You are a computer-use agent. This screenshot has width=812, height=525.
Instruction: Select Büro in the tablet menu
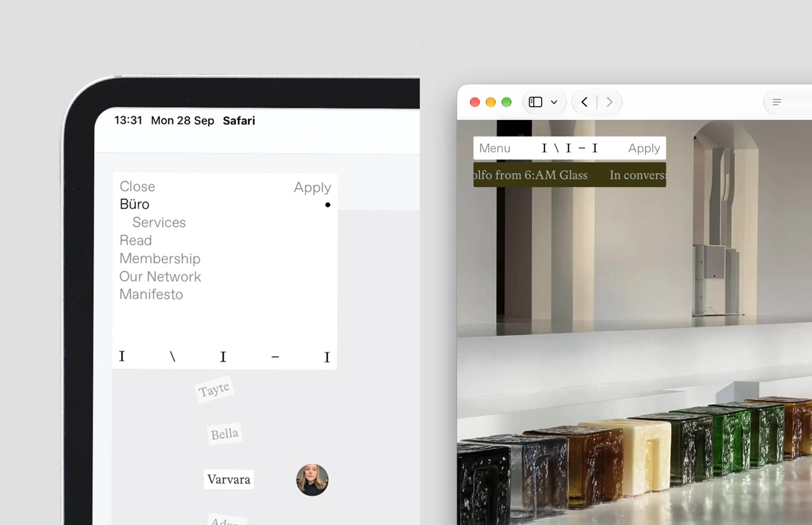click(134, 204)
